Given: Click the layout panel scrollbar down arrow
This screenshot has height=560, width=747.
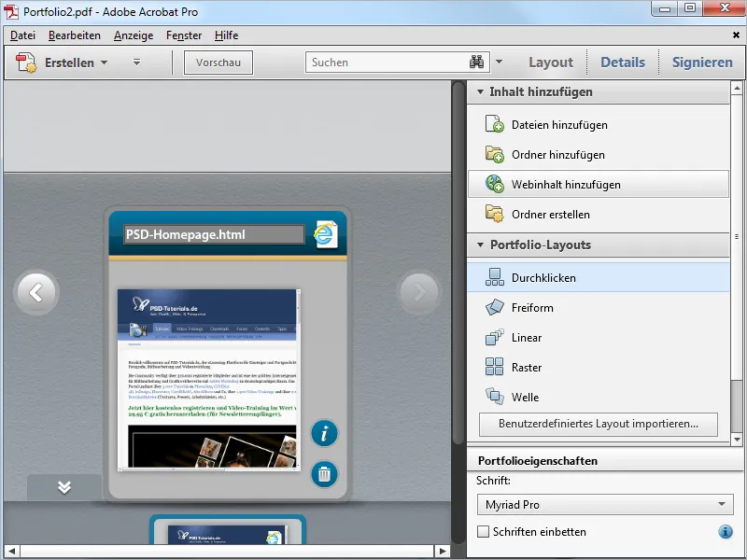Looking at the screenshot, I should pyautogui.click(x=737, y=440).
